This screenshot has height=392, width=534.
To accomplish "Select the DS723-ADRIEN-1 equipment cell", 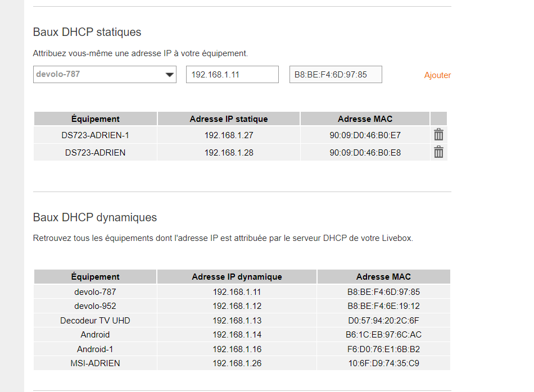I will tap(96, 135).
